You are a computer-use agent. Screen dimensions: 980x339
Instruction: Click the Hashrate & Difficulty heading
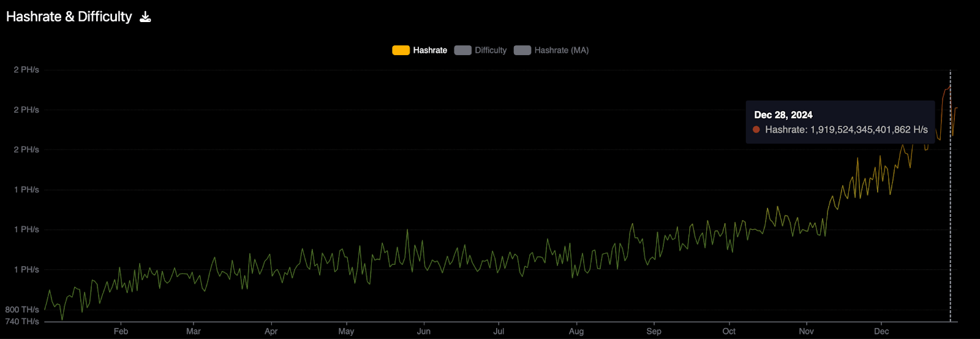tap(69, 17)
